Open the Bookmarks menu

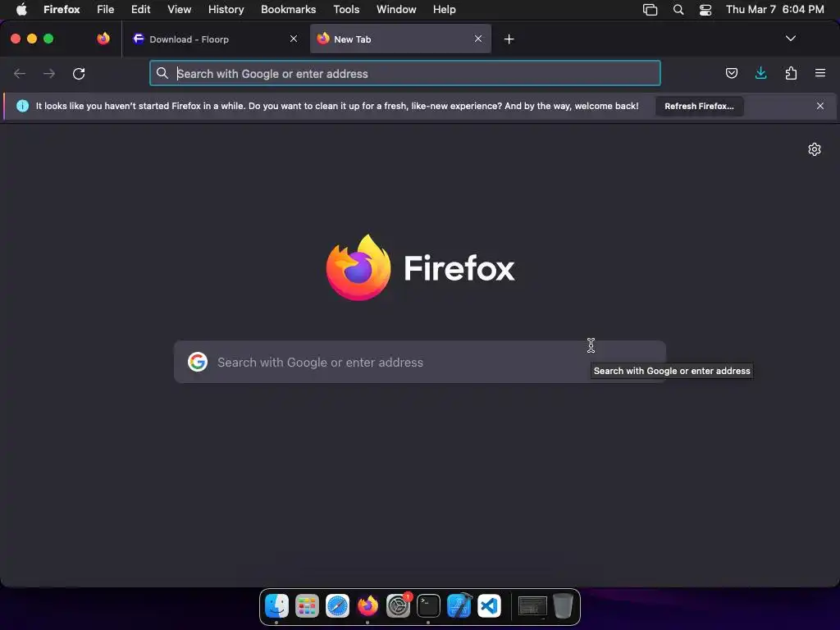pos(288,10)
